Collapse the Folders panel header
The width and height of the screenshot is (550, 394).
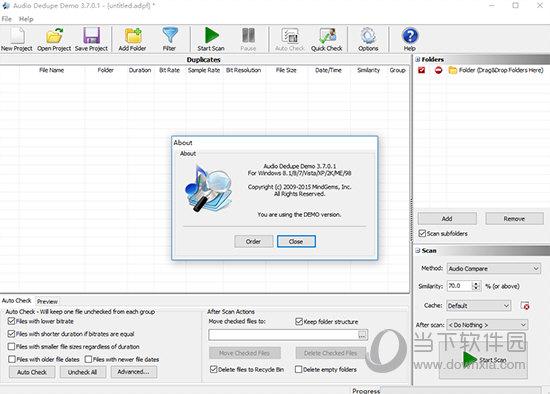pos(418,59)
